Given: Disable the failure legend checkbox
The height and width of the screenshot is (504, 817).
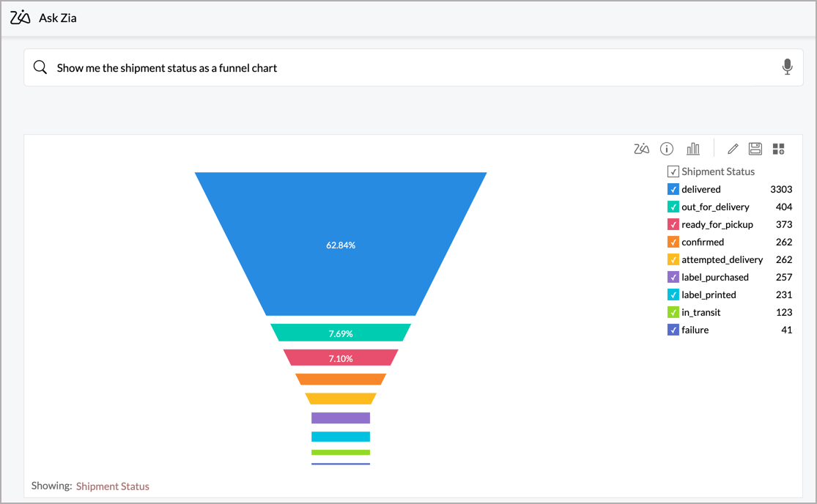Looking at the screenshot, I should 673,330.
